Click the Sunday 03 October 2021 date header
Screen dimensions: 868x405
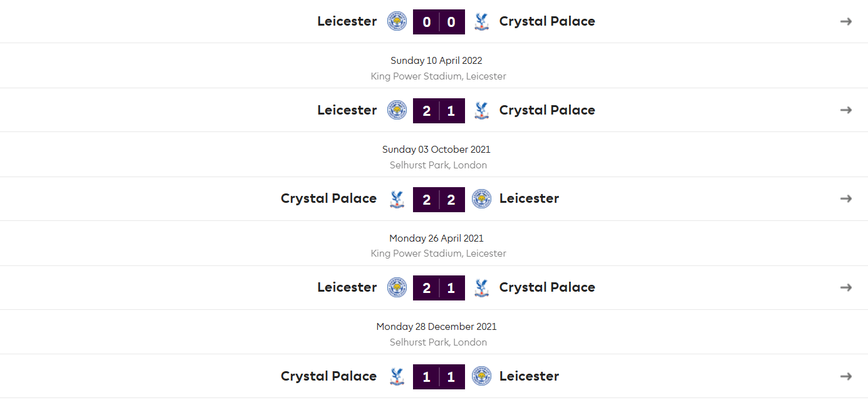(436, 150)
